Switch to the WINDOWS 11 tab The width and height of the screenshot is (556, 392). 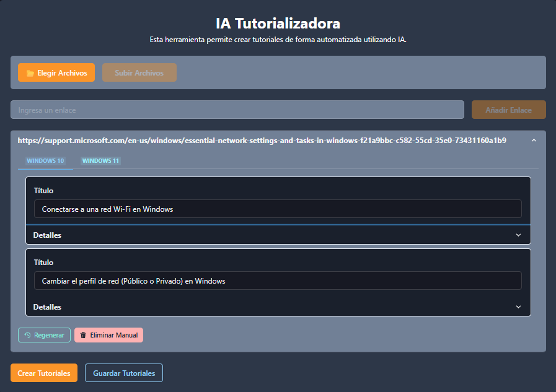tap(100, 161)
